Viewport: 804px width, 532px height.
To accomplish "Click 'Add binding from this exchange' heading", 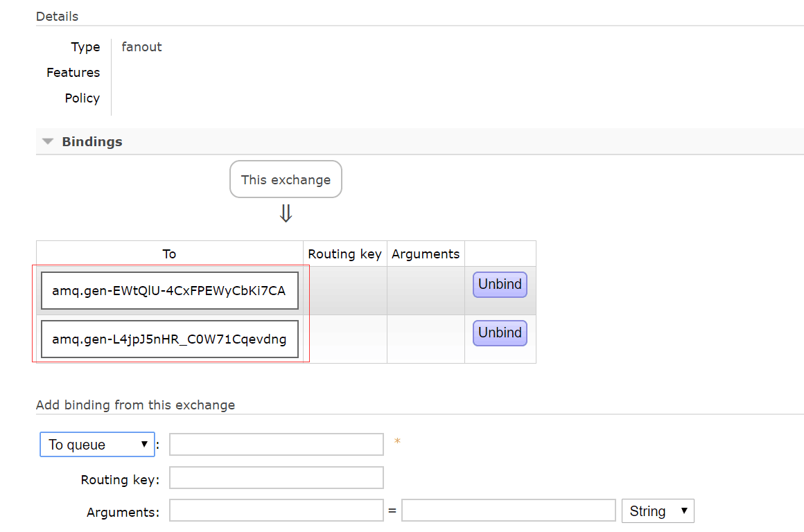I will point(135,405).
